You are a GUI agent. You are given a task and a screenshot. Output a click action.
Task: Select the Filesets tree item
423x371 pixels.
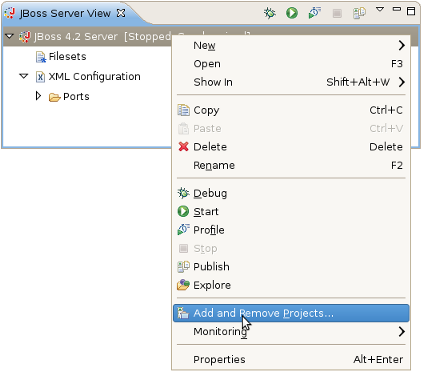tap(67, 56)
